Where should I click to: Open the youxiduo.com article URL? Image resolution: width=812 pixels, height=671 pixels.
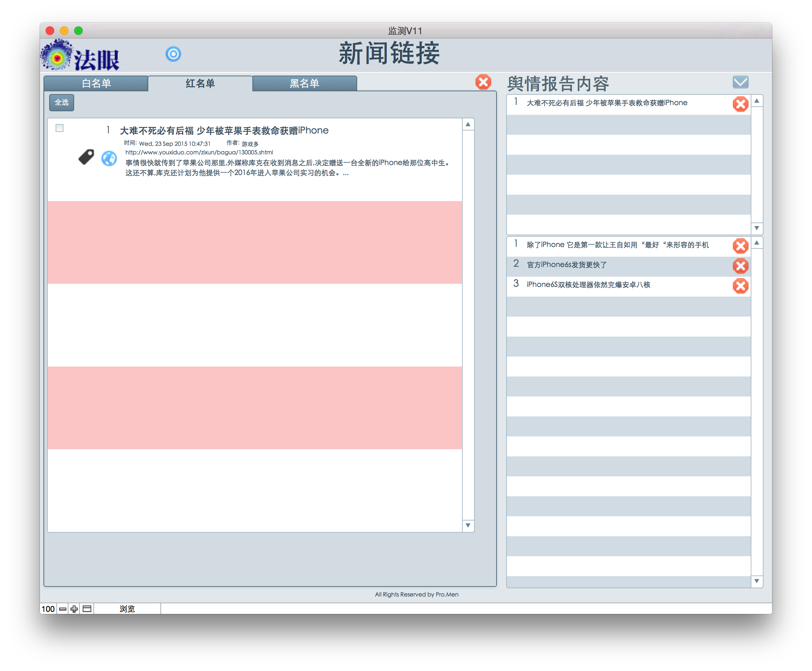tap(199, 152)
